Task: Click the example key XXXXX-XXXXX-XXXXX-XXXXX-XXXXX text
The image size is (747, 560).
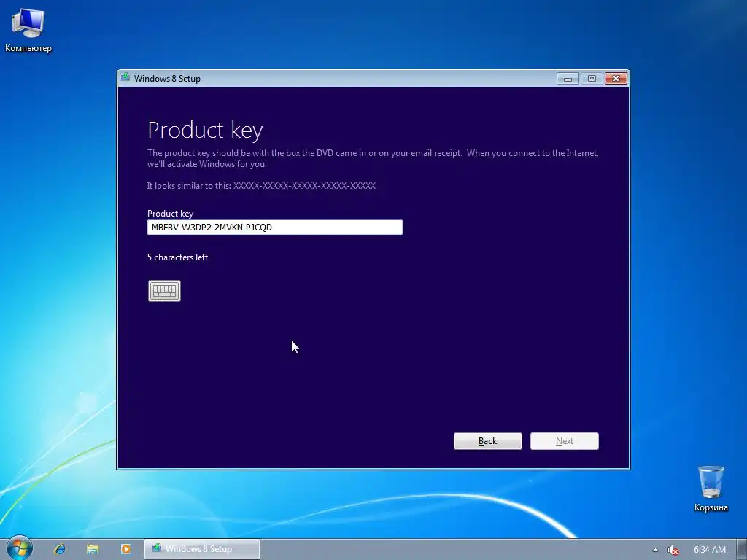Action: click(304, 186)
